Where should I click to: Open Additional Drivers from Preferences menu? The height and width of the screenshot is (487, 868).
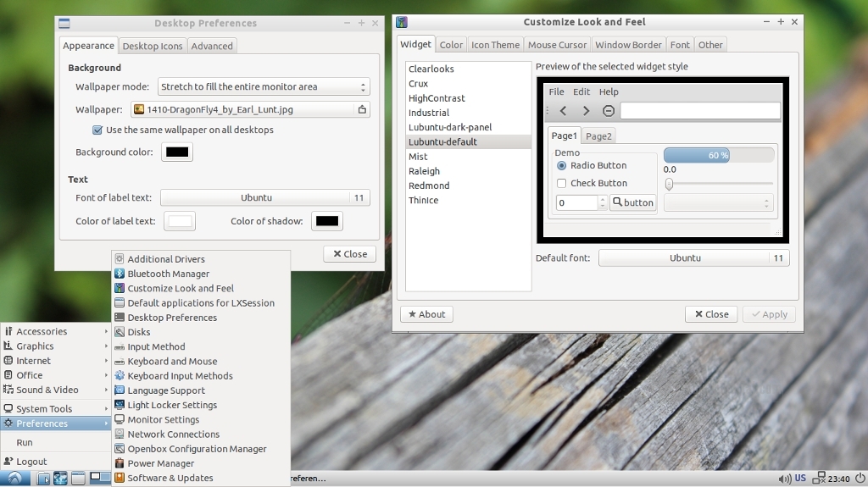click(201, 259)
